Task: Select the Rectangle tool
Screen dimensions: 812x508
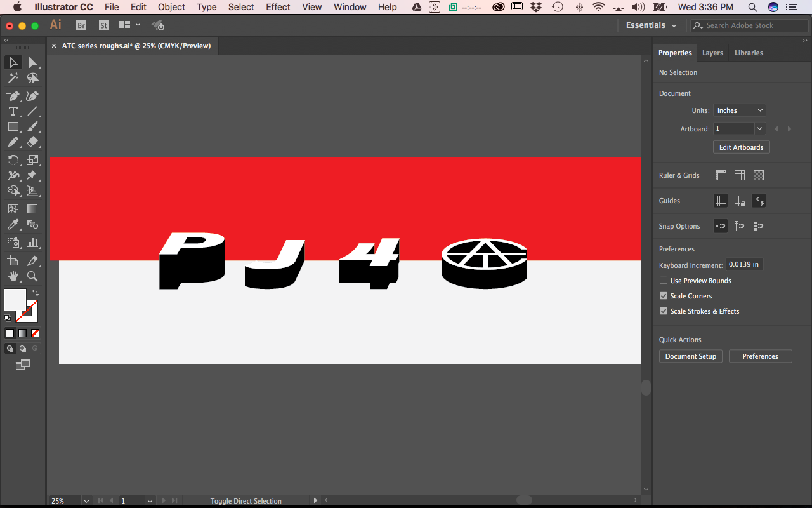Action: (13, 126)
